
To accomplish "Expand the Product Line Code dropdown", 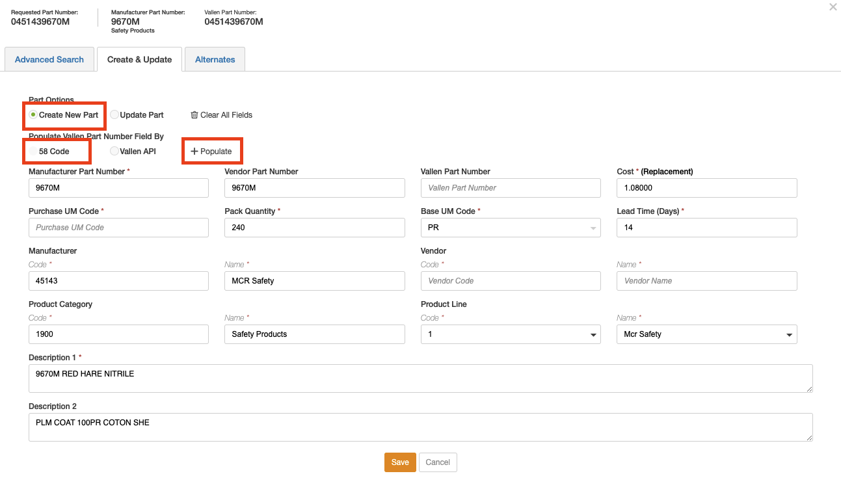I will (x=510, y=334).
